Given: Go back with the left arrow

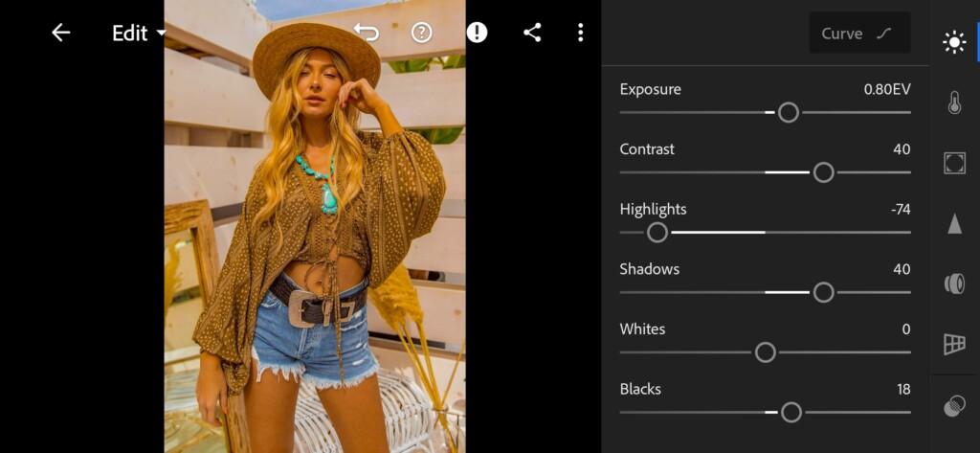Looking at the screenshot, I should (60, 33).
